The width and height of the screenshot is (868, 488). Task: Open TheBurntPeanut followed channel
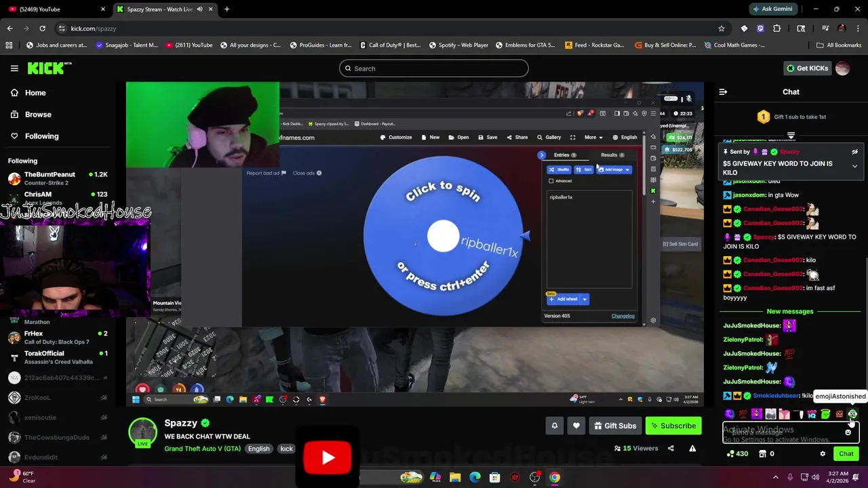click(x=58, y=178)
